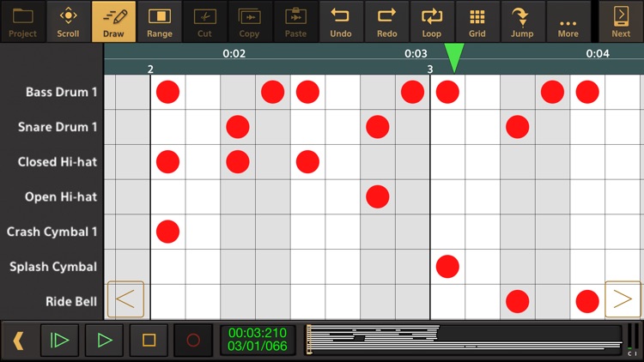Open the Grid settings

(477, 21)
